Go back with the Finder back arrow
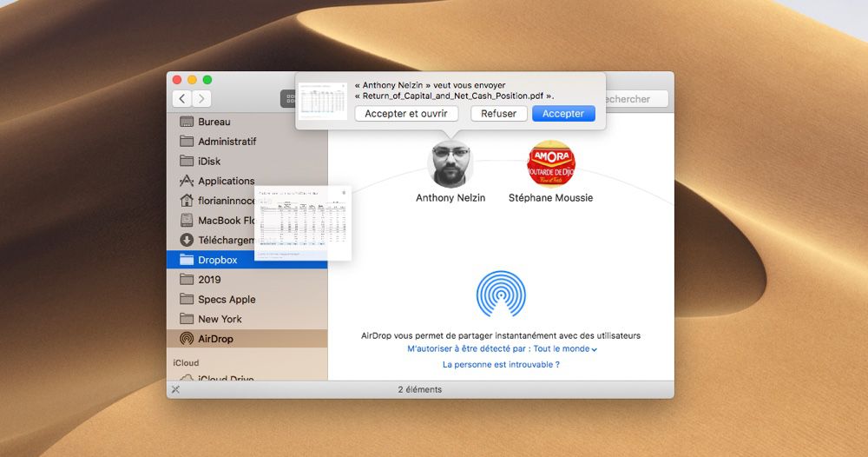Screen dimensions: 868x457 (182, 98)
